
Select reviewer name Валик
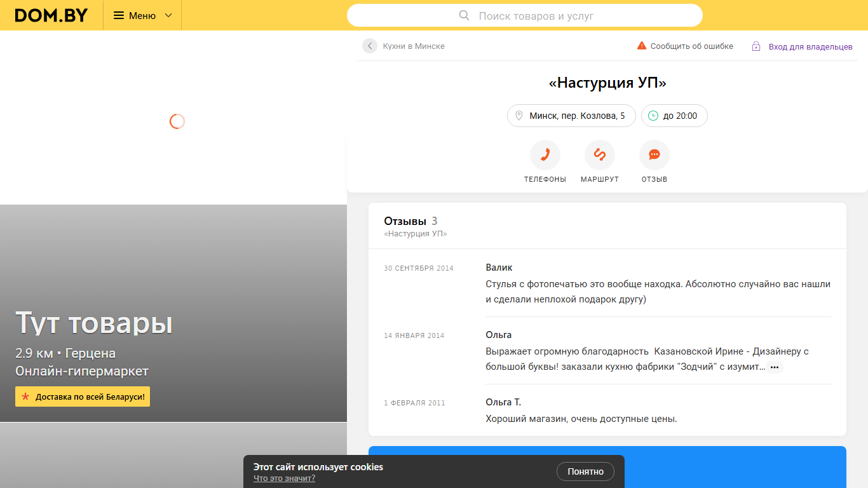point(499,268)
